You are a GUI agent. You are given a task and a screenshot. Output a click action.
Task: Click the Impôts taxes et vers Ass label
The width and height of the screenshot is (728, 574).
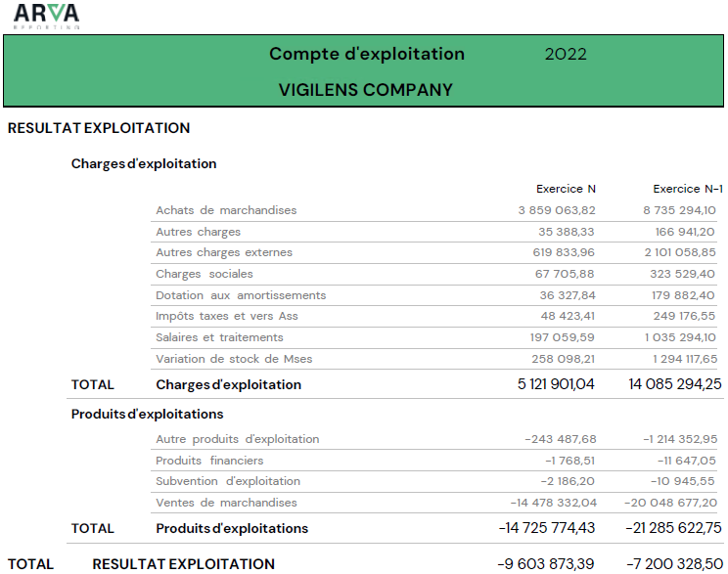[227, 316]
